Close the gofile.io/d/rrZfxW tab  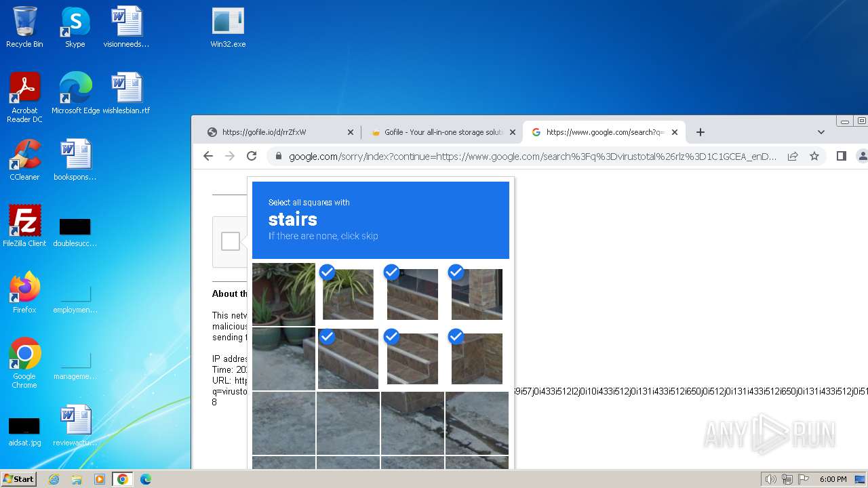coord(351,132)
